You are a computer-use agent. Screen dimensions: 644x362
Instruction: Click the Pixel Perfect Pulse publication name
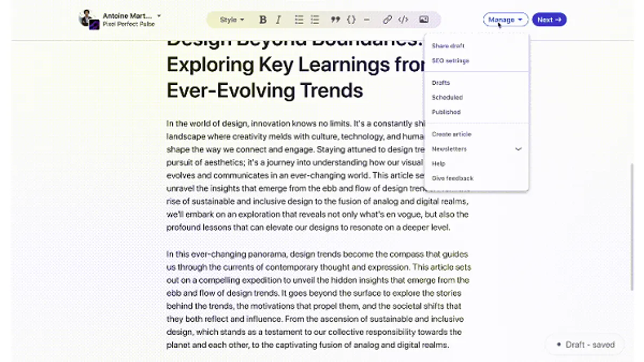point(129,24)
